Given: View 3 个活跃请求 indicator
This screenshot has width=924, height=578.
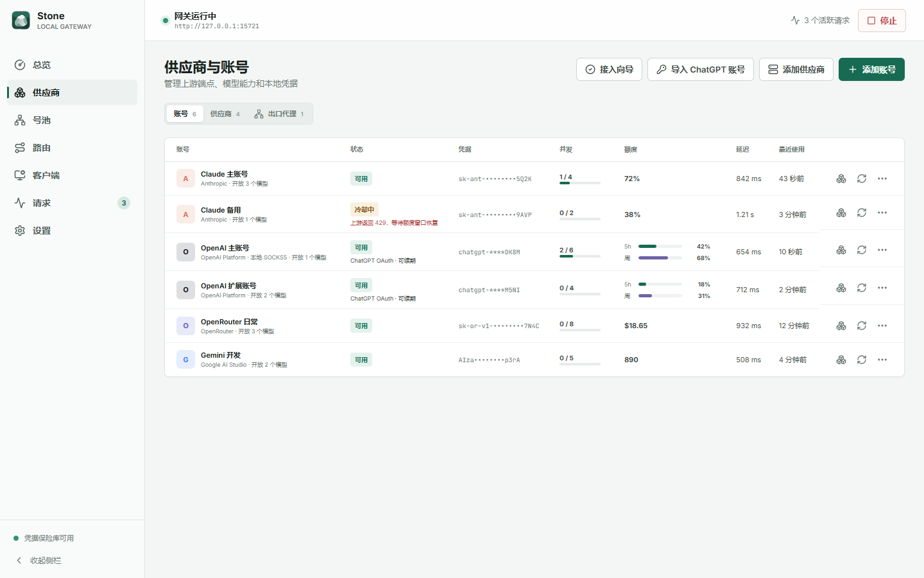Looking at the screenshot, I should 820,21.
